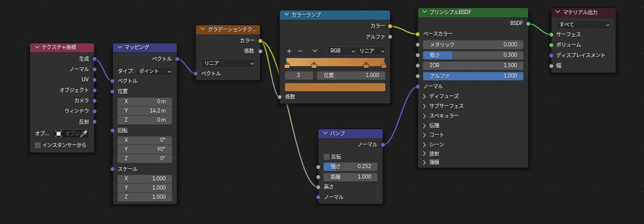
Task: Click the カメラ output socket
Action: pyautogui.click(x=94, y=101)
